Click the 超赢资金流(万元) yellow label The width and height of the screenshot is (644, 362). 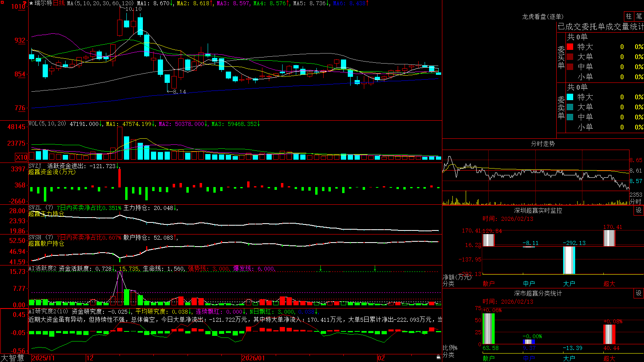pyautogui.click(x=52, y=172)
